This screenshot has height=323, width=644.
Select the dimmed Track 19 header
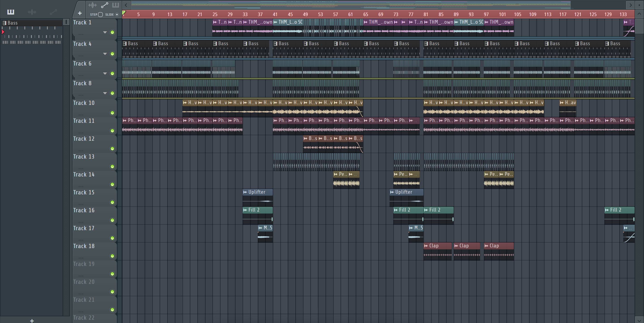pos(84,264)
